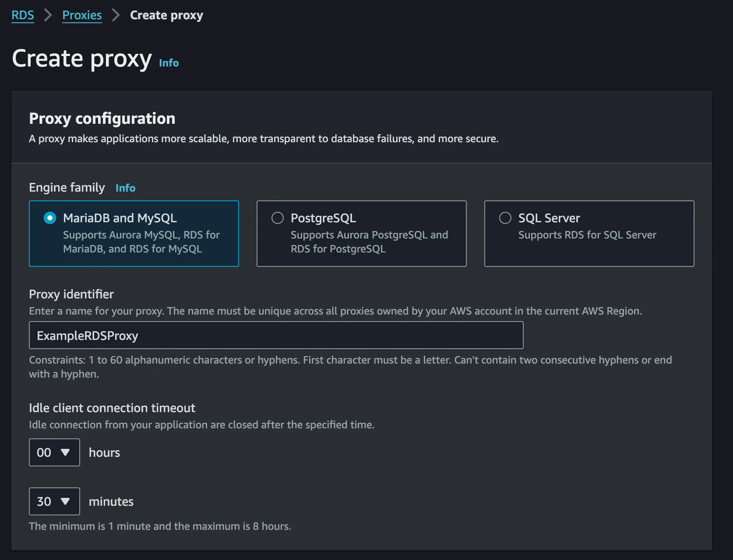Click the Proxy configuration section heading

[x=102, y=119]
